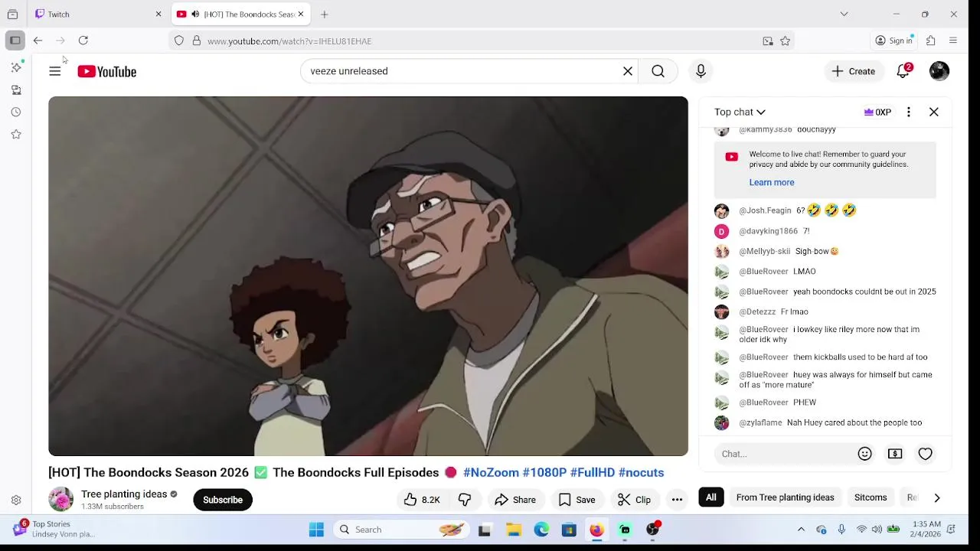Open the history clock sidebar icon
Image resolution: width=980 pixels, height=551 pixels.
(16, 112)
